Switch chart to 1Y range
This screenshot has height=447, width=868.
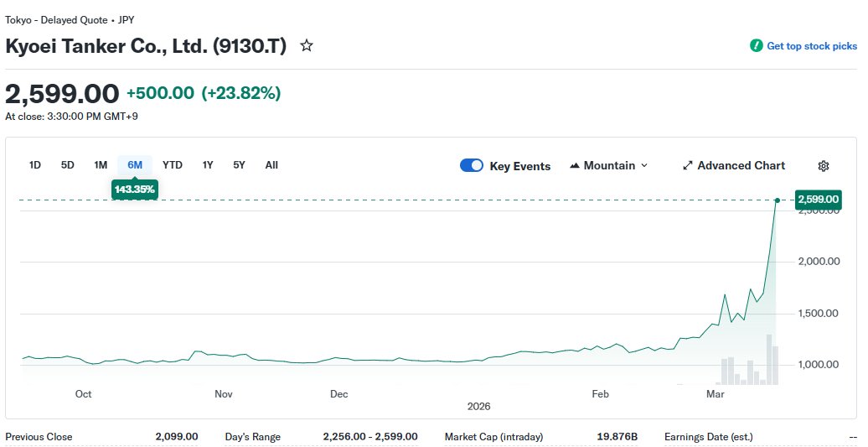208,165
